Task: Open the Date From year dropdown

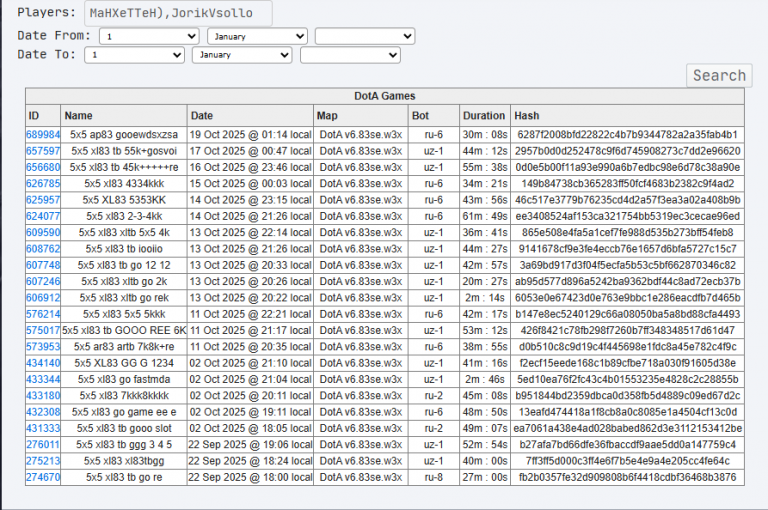Action: coord(365,36)
